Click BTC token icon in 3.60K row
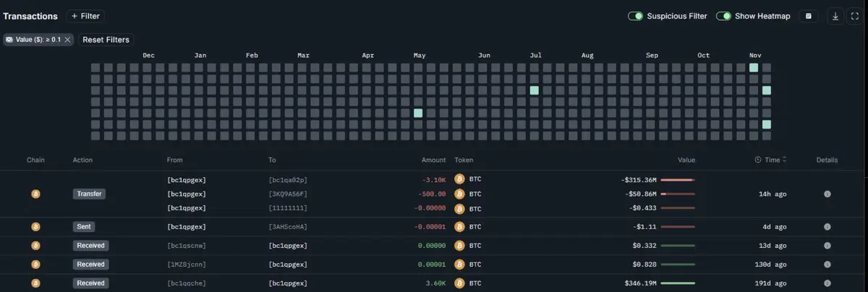Viewport: 868px width, 292px height. point(459,283)
